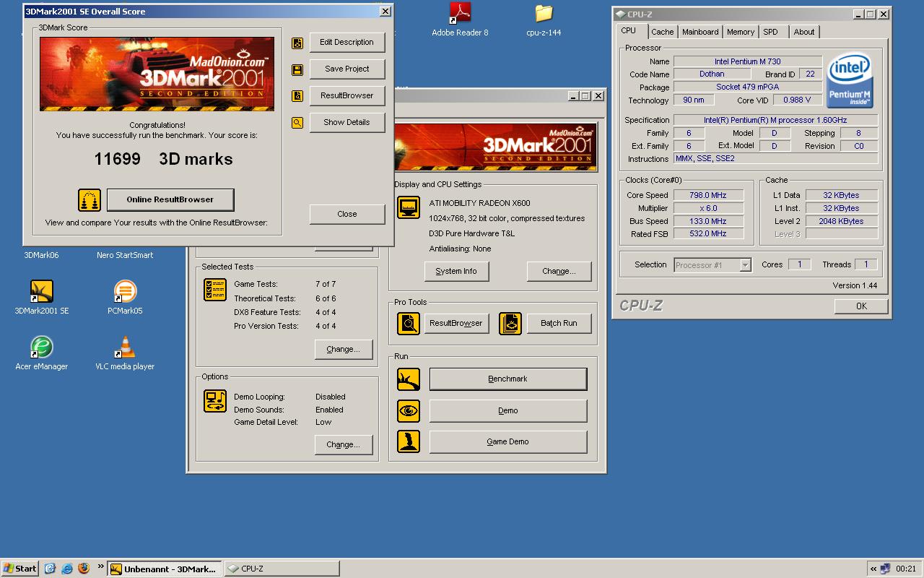Launch Firefox from the quick launch bar

(83, 569)
